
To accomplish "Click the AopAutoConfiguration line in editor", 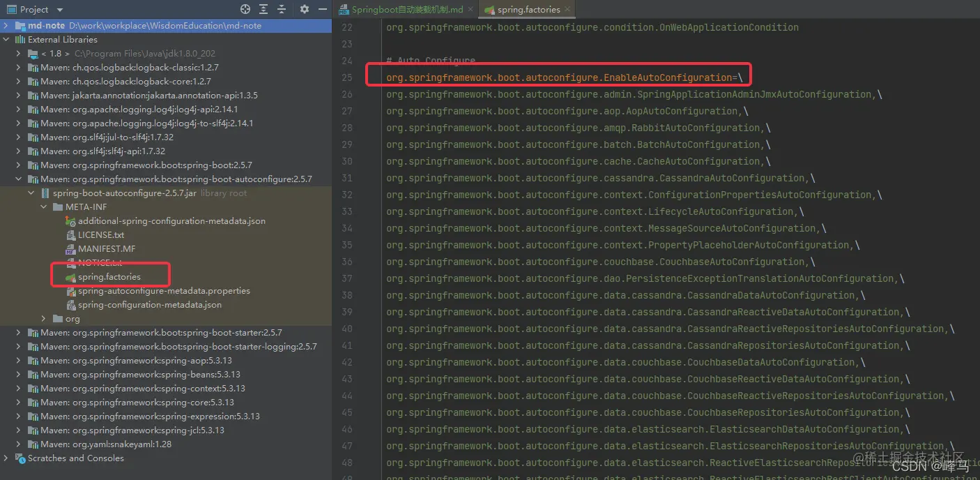I will tap(567, 111).
